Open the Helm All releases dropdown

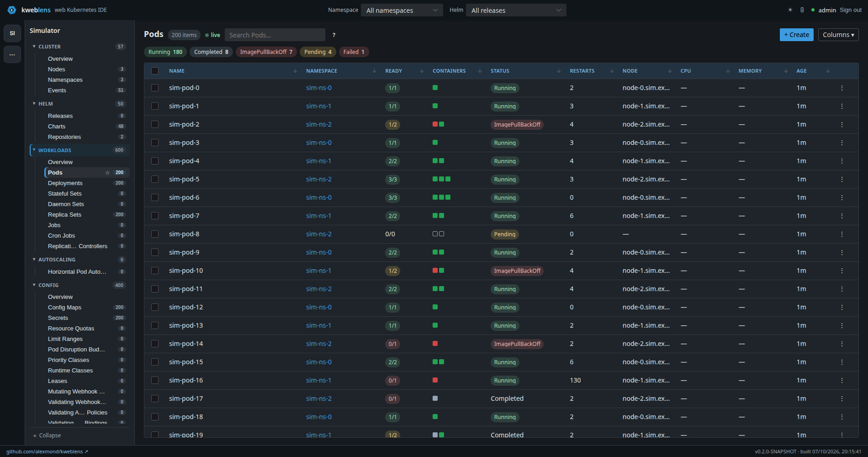pos(516,10)
